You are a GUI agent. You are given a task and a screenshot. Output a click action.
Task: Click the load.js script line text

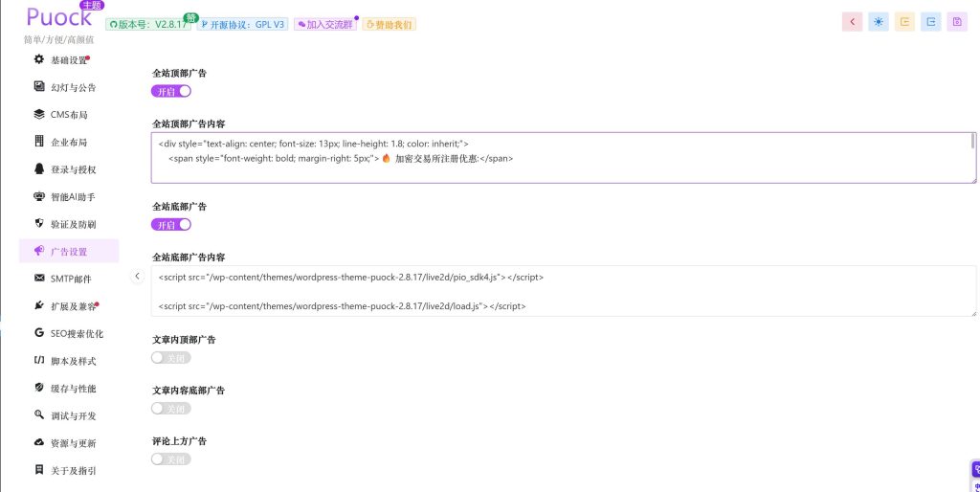pyautogui.click(x=342, y=306)
